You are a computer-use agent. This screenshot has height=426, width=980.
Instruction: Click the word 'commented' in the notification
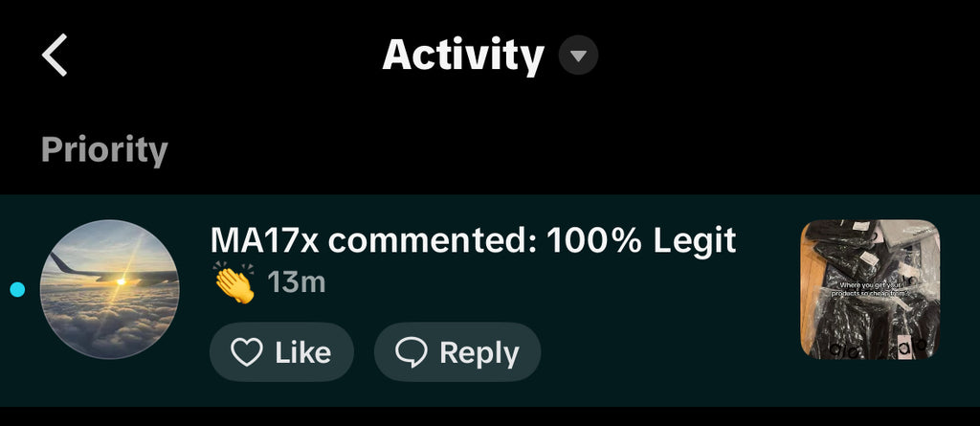[x=433, y=240]
